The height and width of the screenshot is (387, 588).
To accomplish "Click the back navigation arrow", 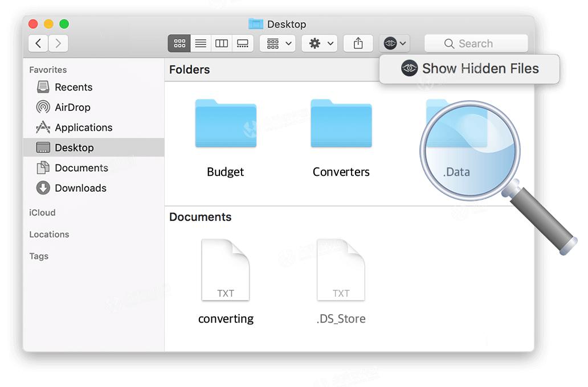I will point(38,43).
